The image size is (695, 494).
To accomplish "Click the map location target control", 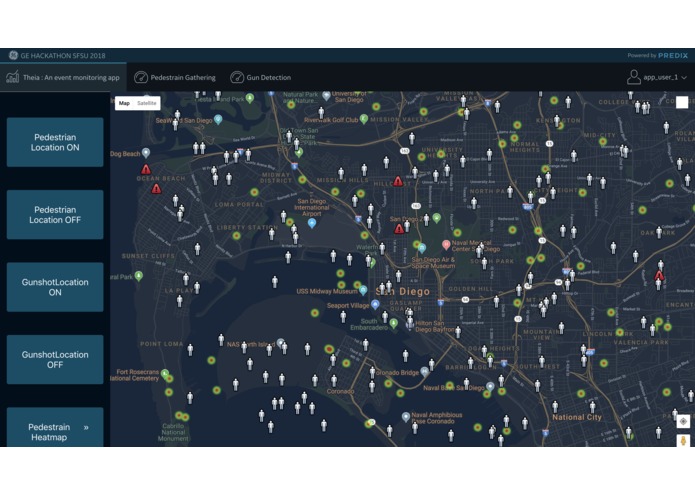I will point(683,421).
